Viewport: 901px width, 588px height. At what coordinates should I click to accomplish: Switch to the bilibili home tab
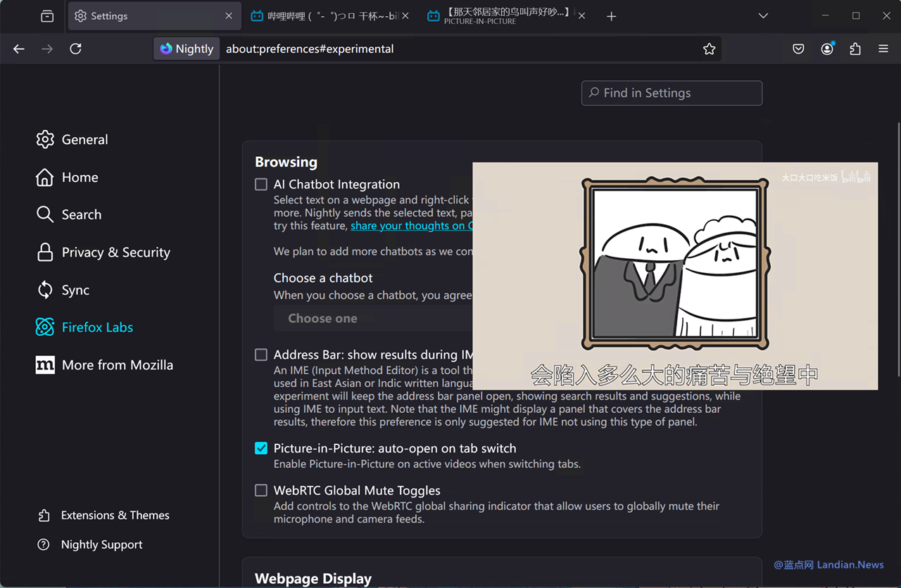click(x=329, y=15)
